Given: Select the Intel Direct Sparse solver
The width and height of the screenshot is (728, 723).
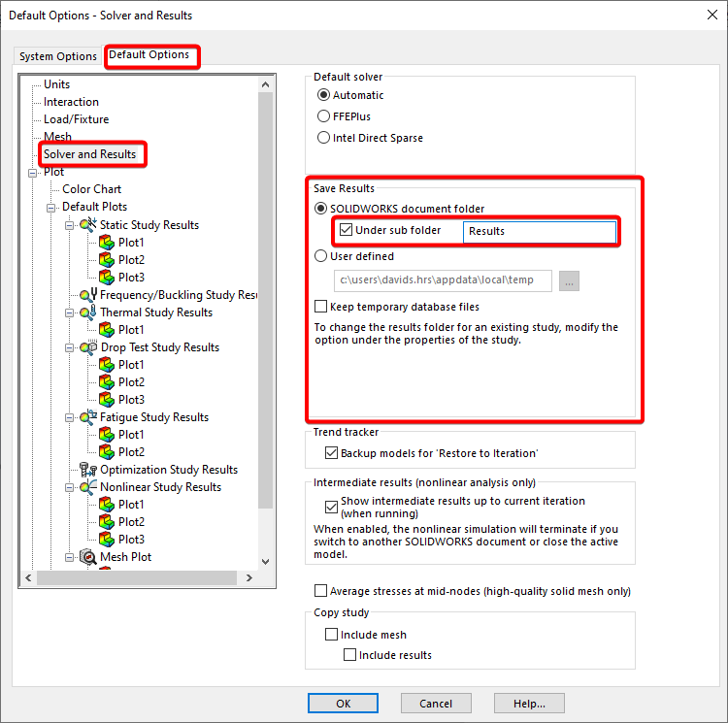Looking at the screenshot, I should point(323,138).
